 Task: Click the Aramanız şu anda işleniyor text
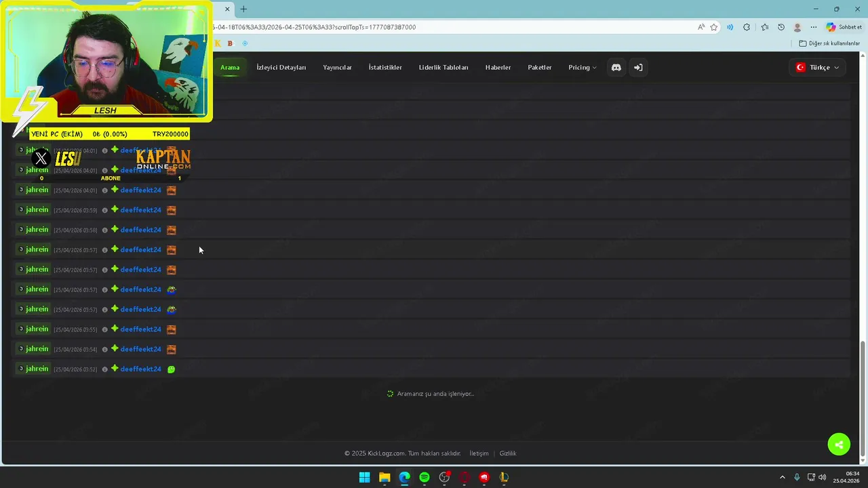(x=435, y=394)
